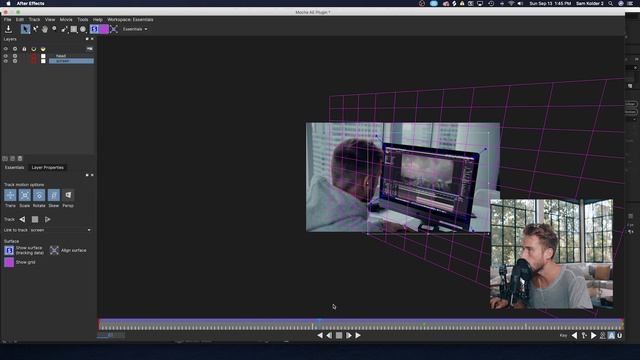Select the Add Point tool
The height and width of the screenshot is (360, 640).
[36, 29]
